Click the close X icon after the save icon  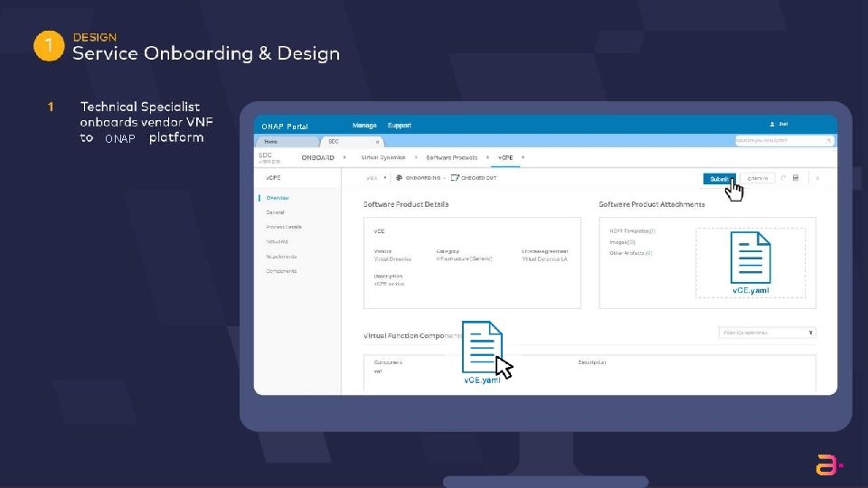(817, 178)
